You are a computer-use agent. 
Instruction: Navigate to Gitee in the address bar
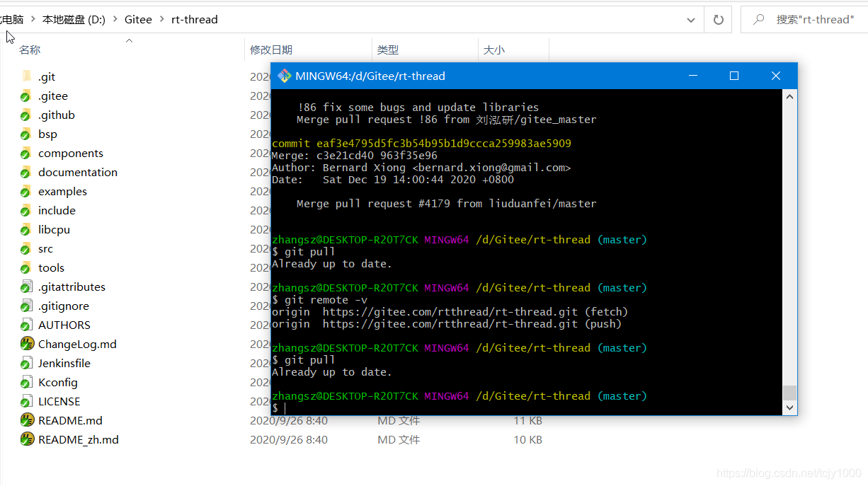[138, 20]
